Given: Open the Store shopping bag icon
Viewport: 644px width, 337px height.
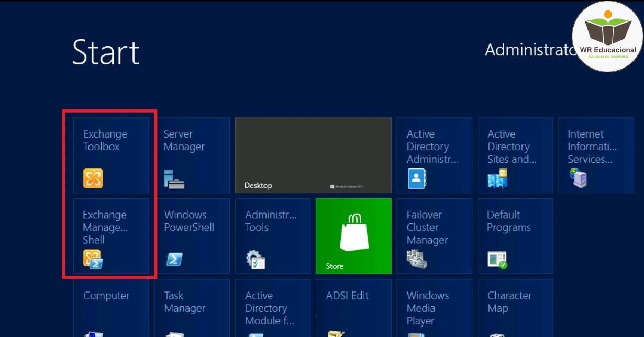Looking at the screenshot, I should click(354, 232).
